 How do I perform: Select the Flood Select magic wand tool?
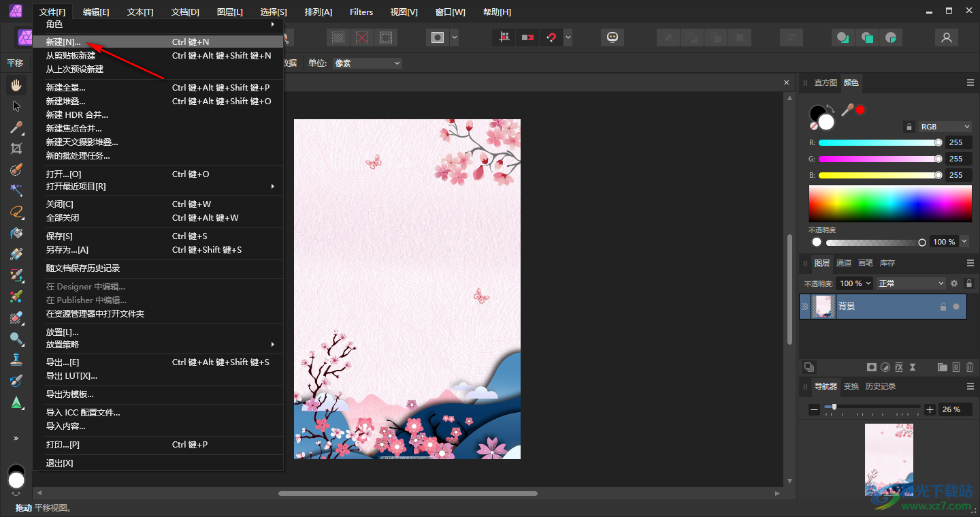(x=16, y=191)
